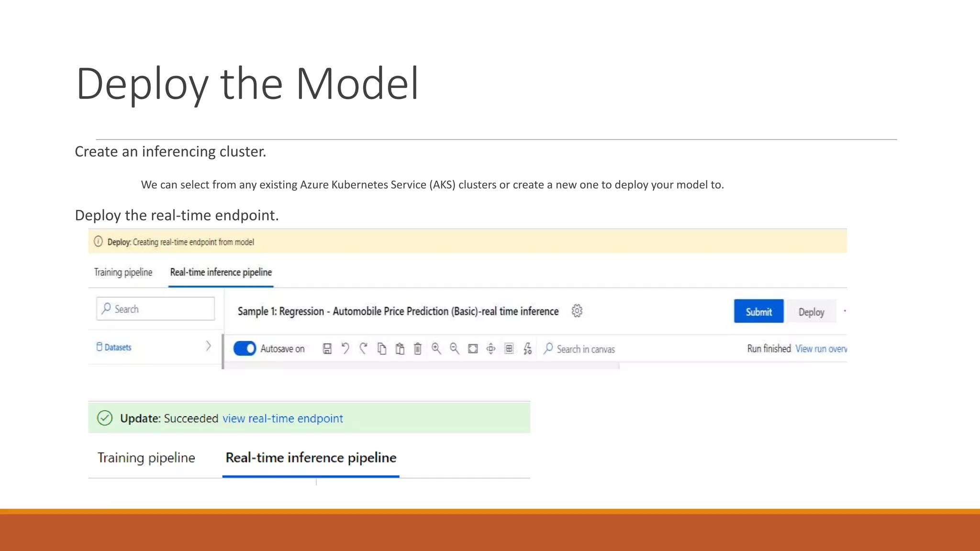Zoom in on the canvas
The image size is (980, 551).
point(436,349)
